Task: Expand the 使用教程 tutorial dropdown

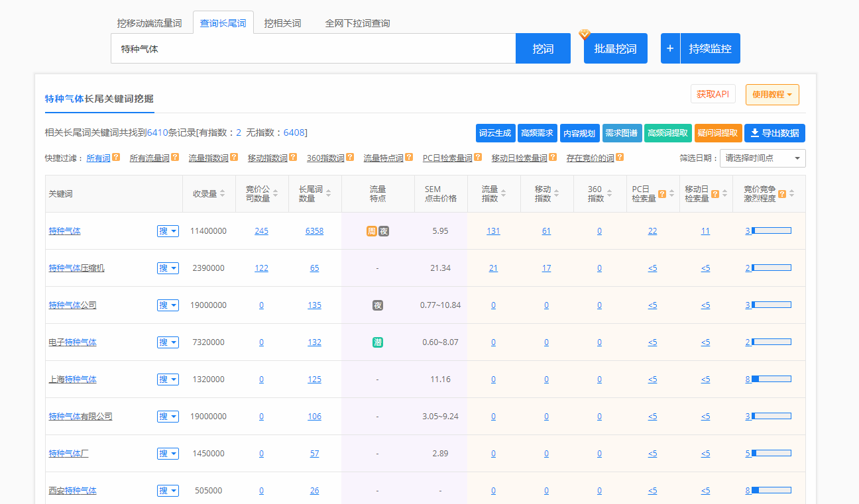Action: 773,95
